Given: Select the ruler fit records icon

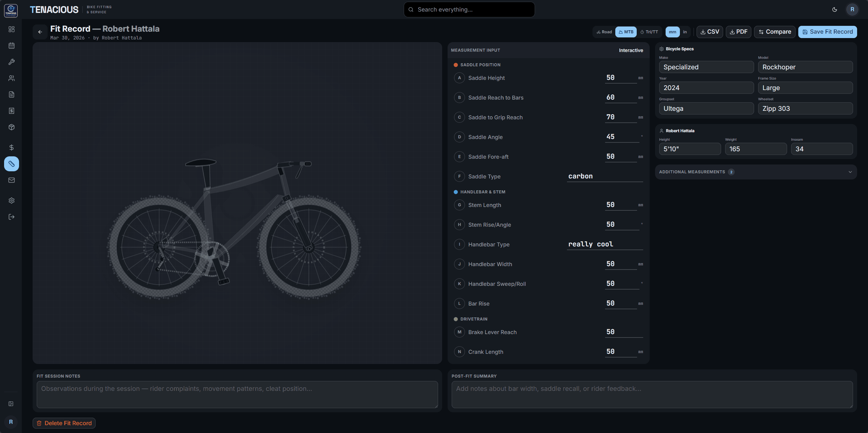Looking at the screenshot, I should (x=12, y=164).
